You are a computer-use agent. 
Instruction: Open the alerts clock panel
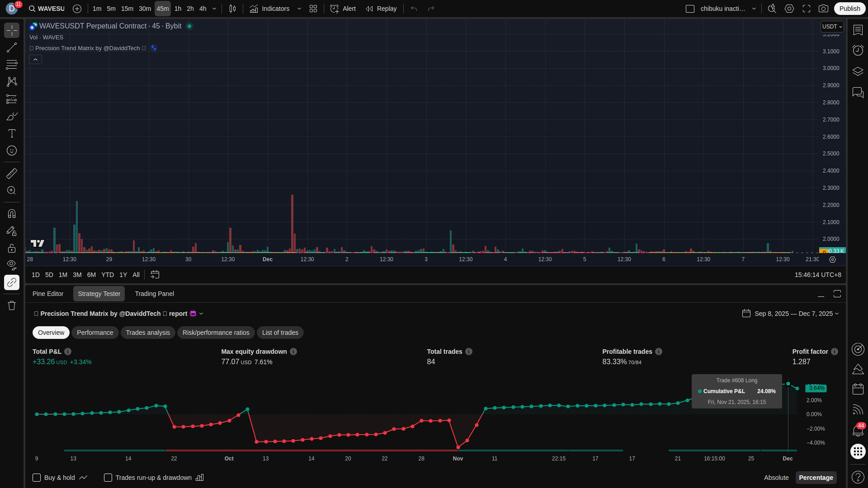click(x=858, y=50)
